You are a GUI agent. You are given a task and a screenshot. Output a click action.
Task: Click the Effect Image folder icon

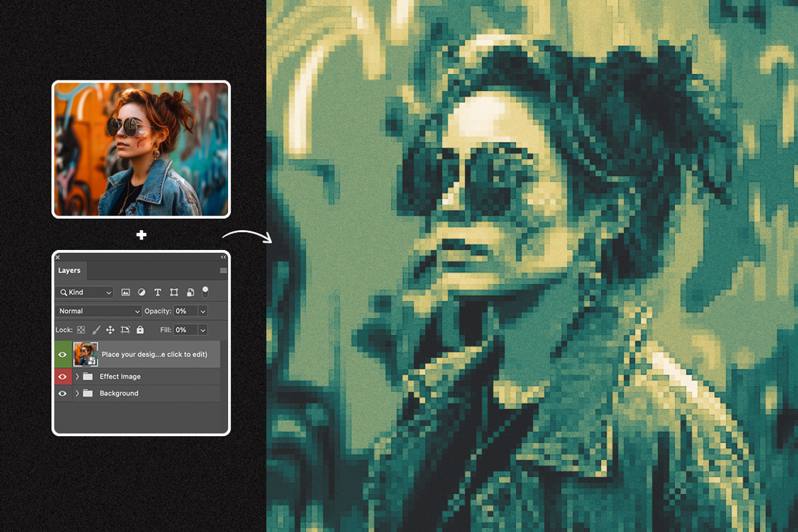tap(88, 376)
